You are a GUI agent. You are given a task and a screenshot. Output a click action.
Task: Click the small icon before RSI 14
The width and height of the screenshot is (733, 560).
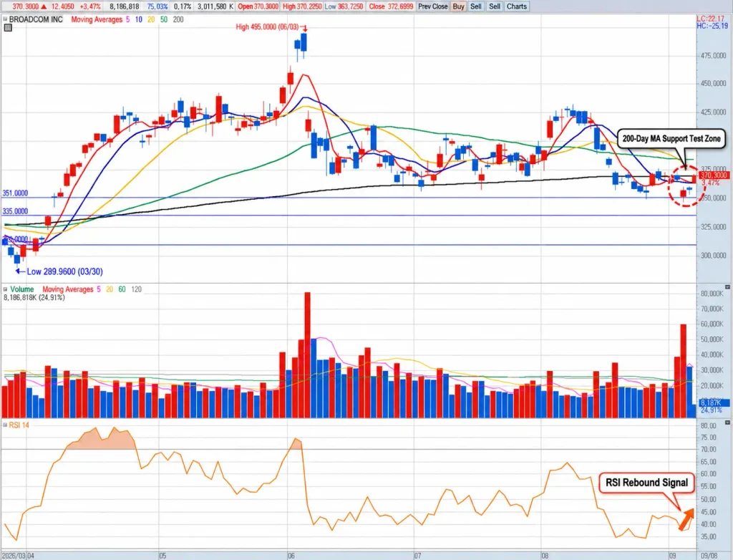coord(5,425)
